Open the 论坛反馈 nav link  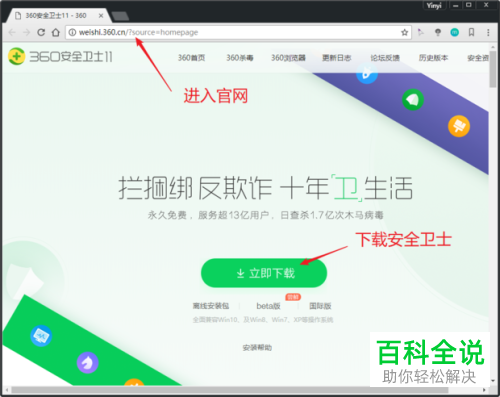point(385,58)
